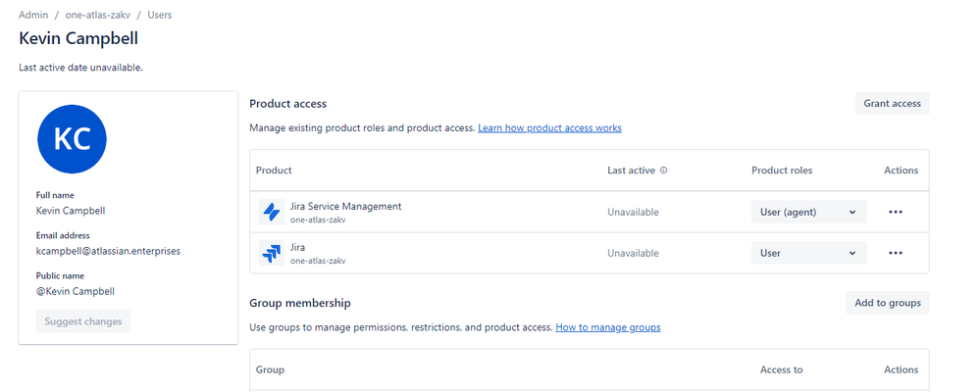Click the Jira Service Management product name
The height and width of the screenshot is (392, 980).
click(x=346, y=206)
